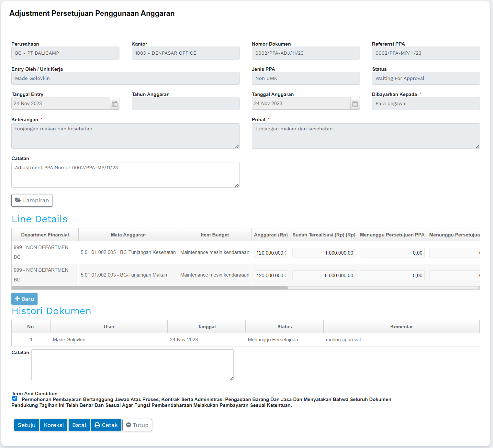Print the document with Cetak
This screenshot has width=493, height=448.
(x=106, y=425)
